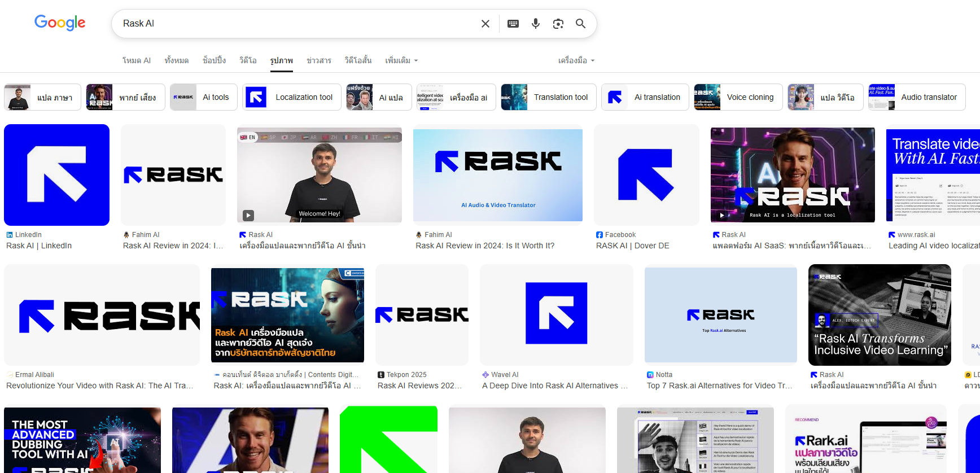Open the Wavel AI blue square logo image

click(557, 315)
